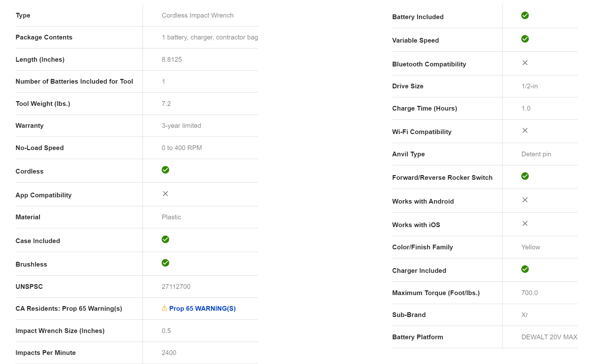The height and width of the screenshot is (364, 593).
Task: Click the Forward/Reverse Rocker Switch checkmark
Action: 525,176
